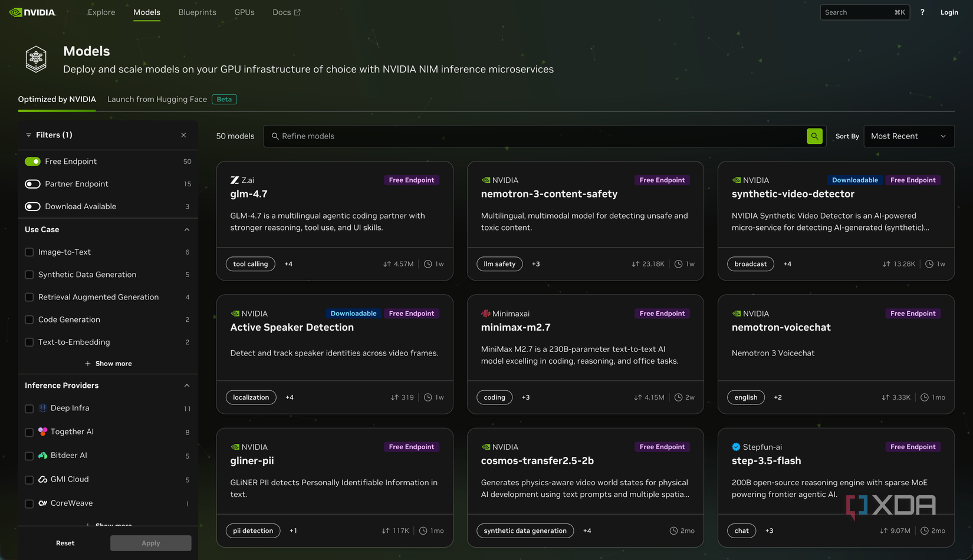Image resolution: width=973 pixels, height=560 pixels.
Task: Expand Show more under Use Case
Action: pos(109,364)
